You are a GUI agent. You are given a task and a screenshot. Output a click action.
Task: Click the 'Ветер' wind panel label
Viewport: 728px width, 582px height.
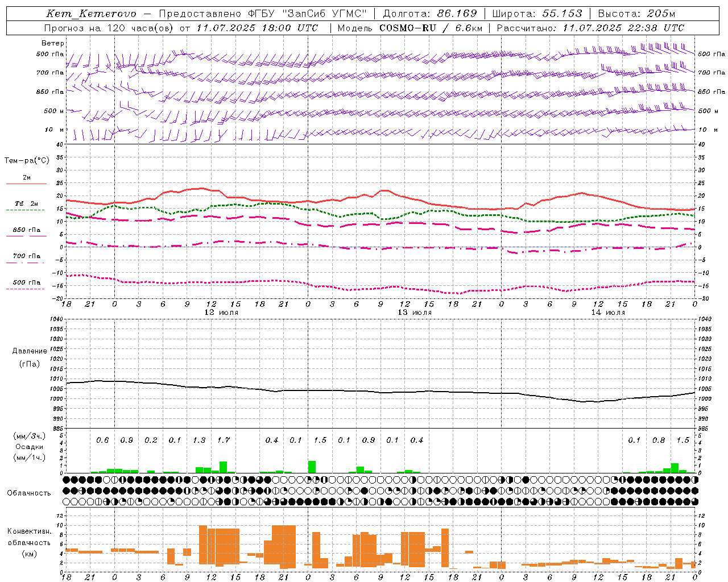click(52, 43)
